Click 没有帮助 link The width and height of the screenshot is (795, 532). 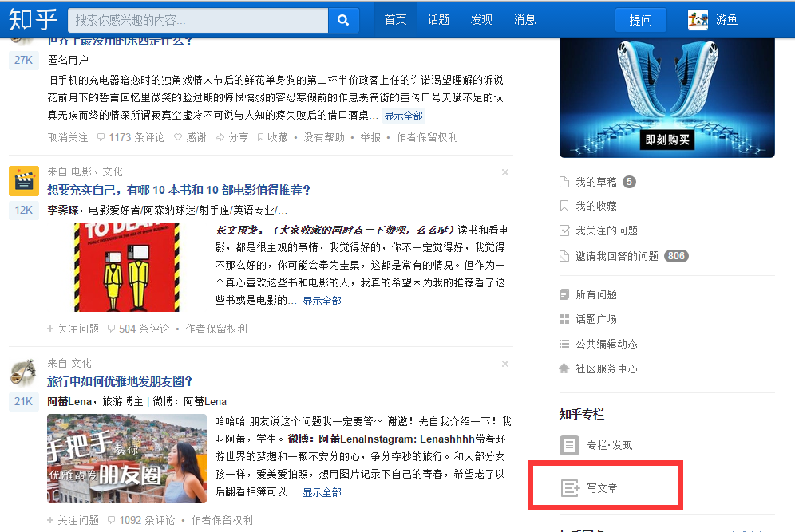tap(324, 137)
